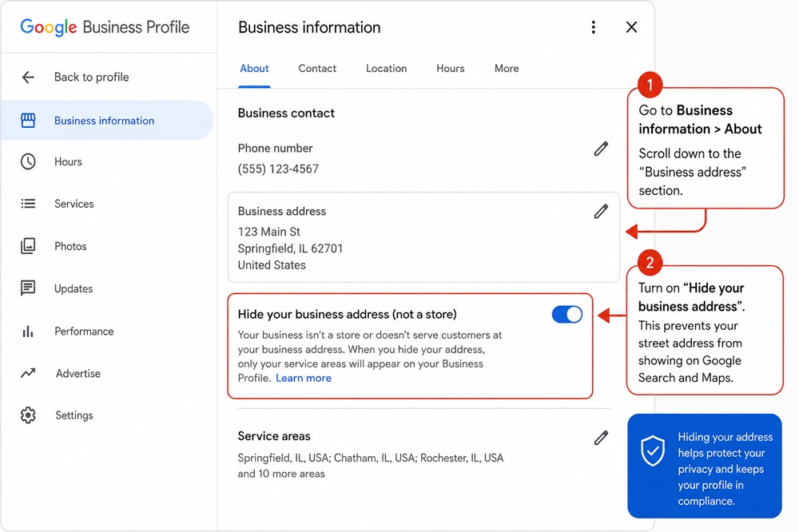
Task: Click the Business address label
Action: click(x=282, y=212)
